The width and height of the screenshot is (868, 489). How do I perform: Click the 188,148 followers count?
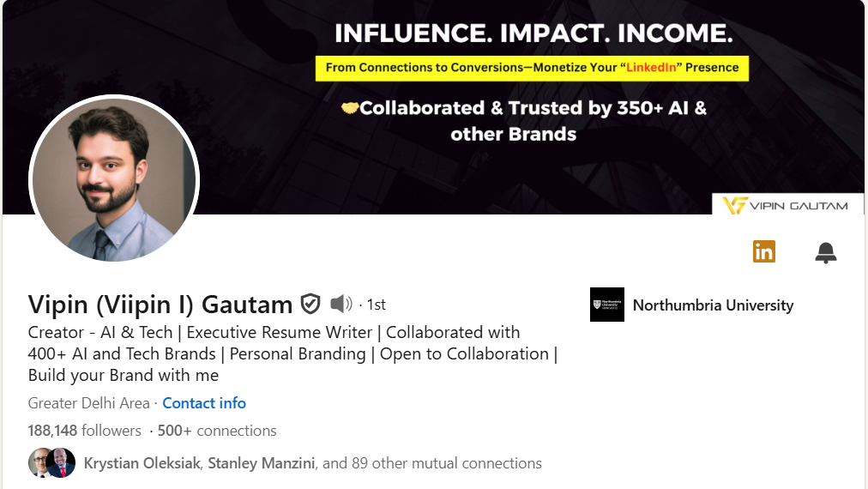pyautogui.click(x=84, y=431)
